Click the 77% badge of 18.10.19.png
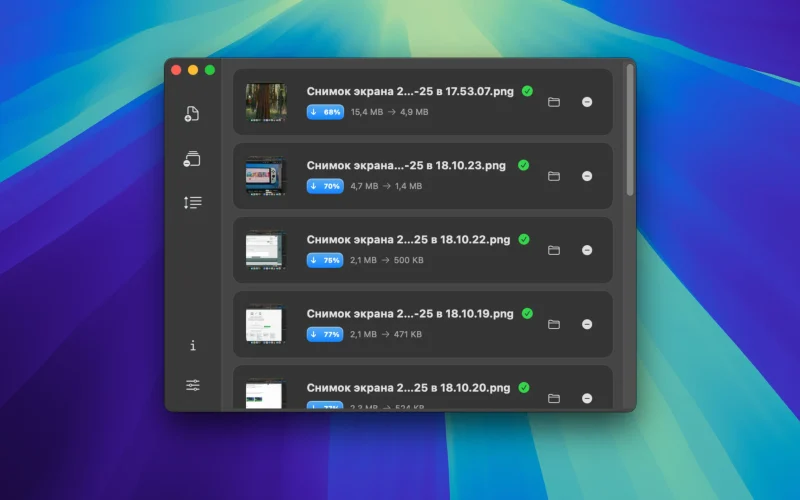Viewport: 800px width, 500px height. [x=325, y=334]
